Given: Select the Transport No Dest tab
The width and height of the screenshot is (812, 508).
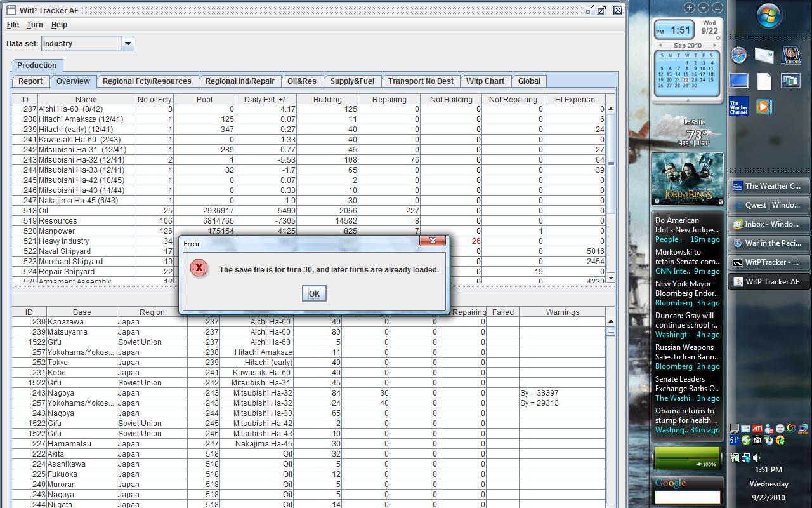Looking at the screenshot, I should tap(421, 81).
